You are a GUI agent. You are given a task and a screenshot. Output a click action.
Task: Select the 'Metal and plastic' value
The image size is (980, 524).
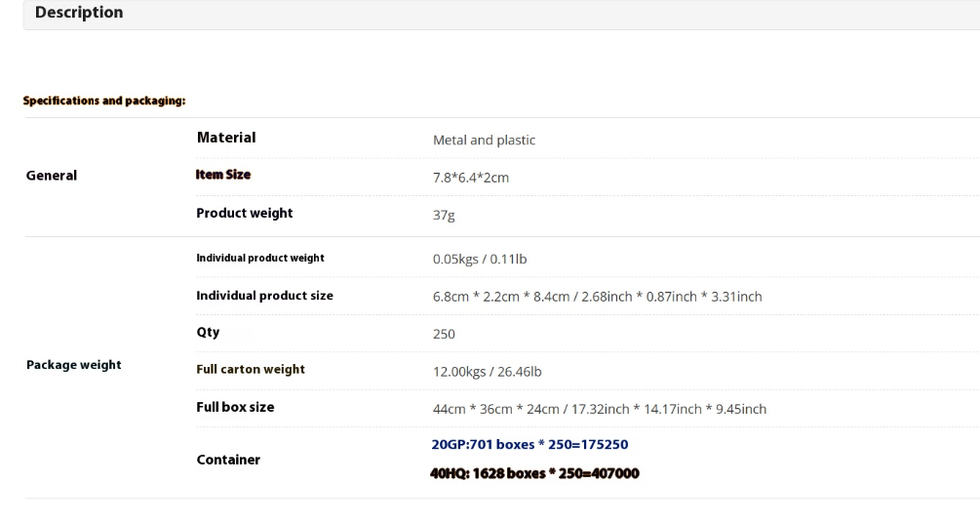click(x=484, y=140)
